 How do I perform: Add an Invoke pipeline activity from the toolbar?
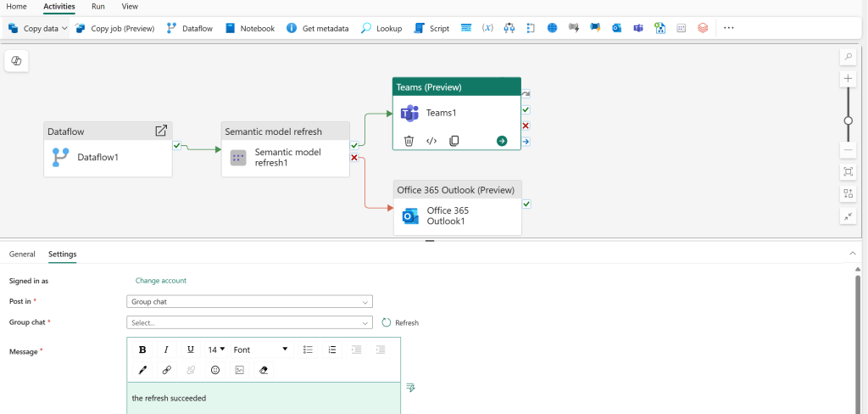click(x=659, y=28)
